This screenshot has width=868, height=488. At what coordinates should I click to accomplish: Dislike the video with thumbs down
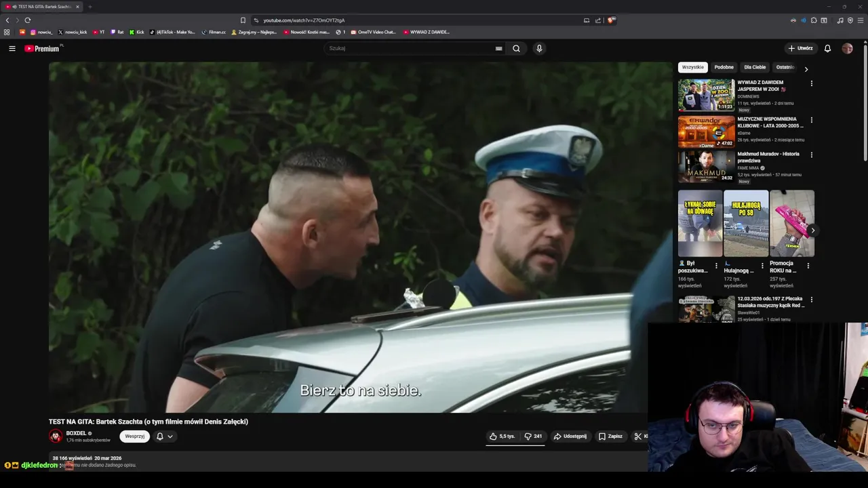click(533, 436)
